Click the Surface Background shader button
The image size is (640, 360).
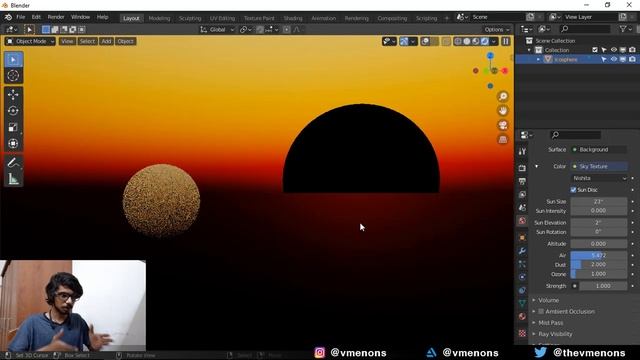tap(599, 150)
